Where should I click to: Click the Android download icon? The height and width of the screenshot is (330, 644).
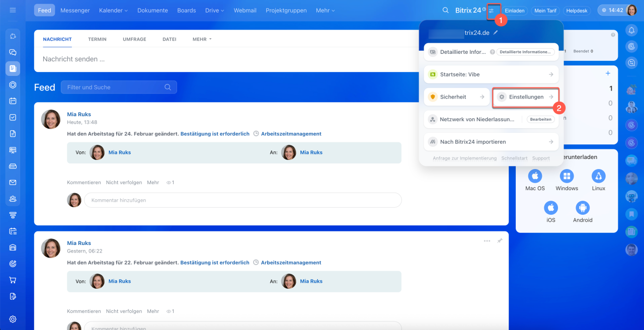click(x=583, y=208)
